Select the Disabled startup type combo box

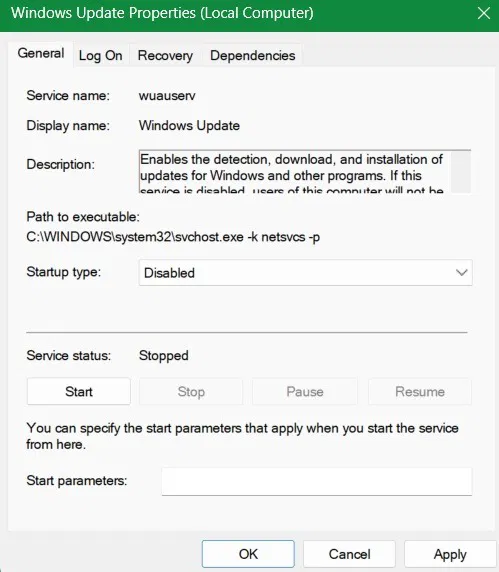306,273
